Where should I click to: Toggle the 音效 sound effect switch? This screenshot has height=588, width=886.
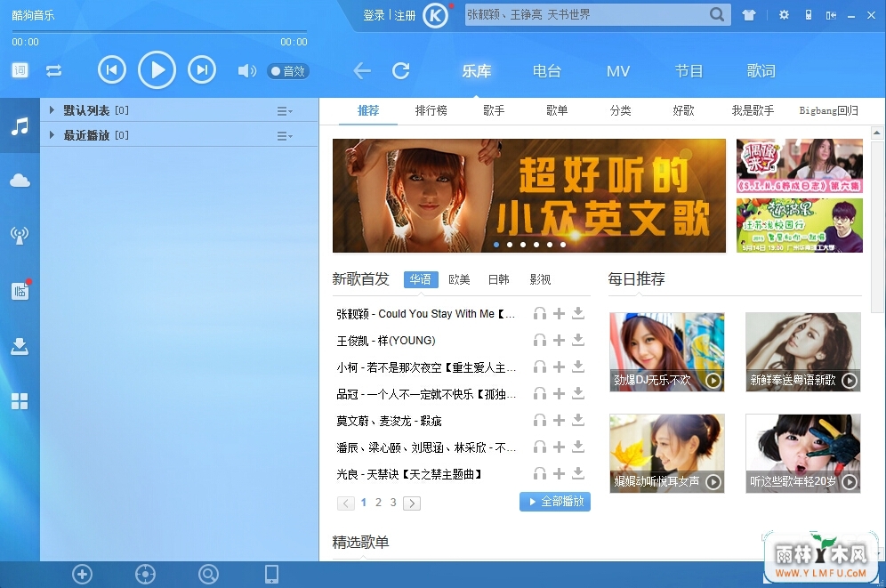coord(288,71)
